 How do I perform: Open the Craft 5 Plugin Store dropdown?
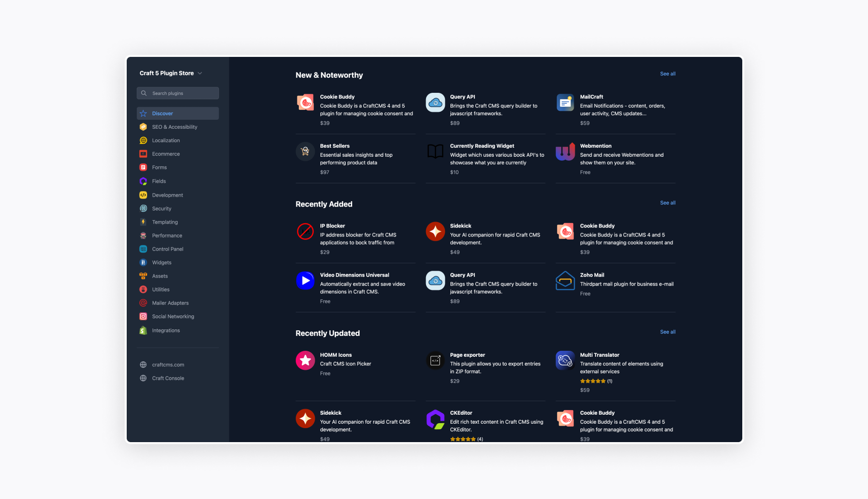[x=171, y=73]
